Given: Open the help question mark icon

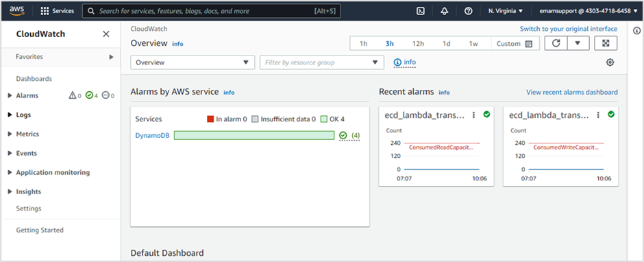Looking at the screenshot, I should (x=468, y=11).
